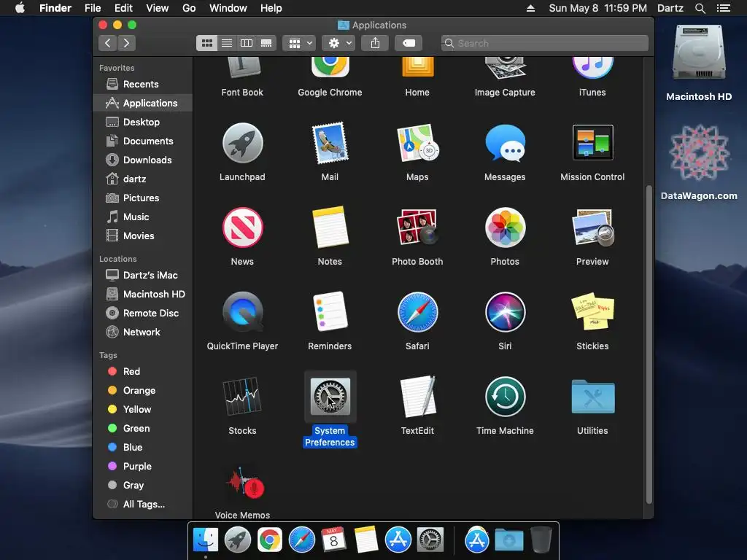Go back in Finder history

click(108, 43)
